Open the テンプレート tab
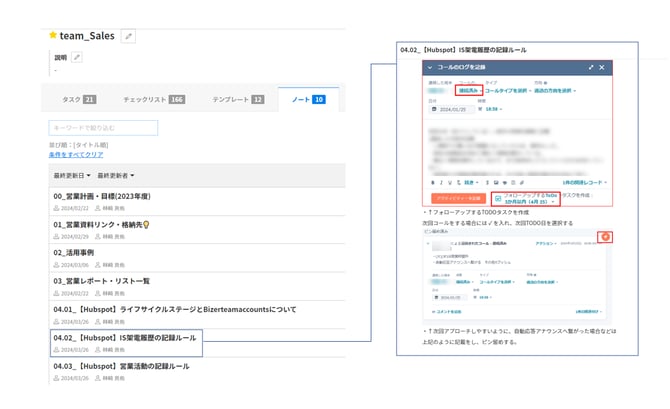The image size is (670, 409). [237, 100]
